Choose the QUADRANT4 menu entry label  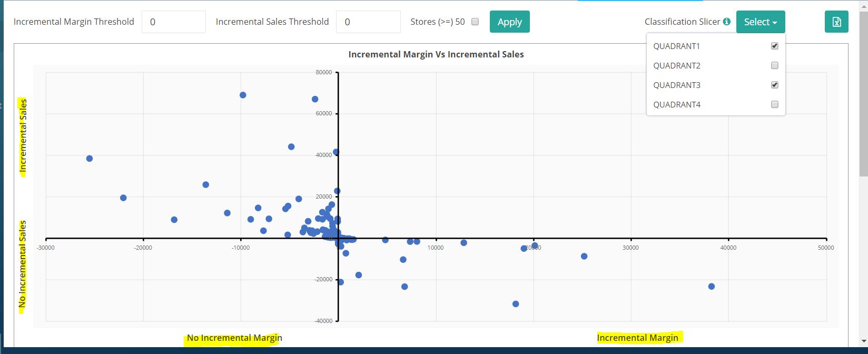(x=677, y=104)
